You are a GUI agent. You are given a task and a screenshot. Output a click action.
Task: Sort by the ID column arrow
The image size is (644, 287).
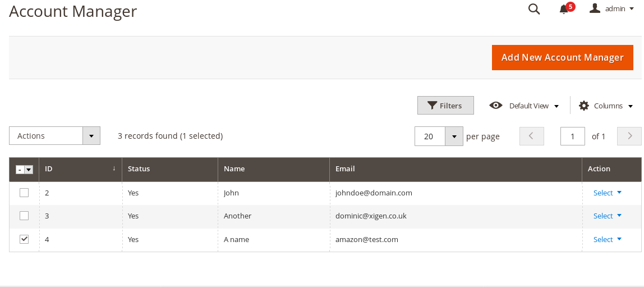click(114, 168)
